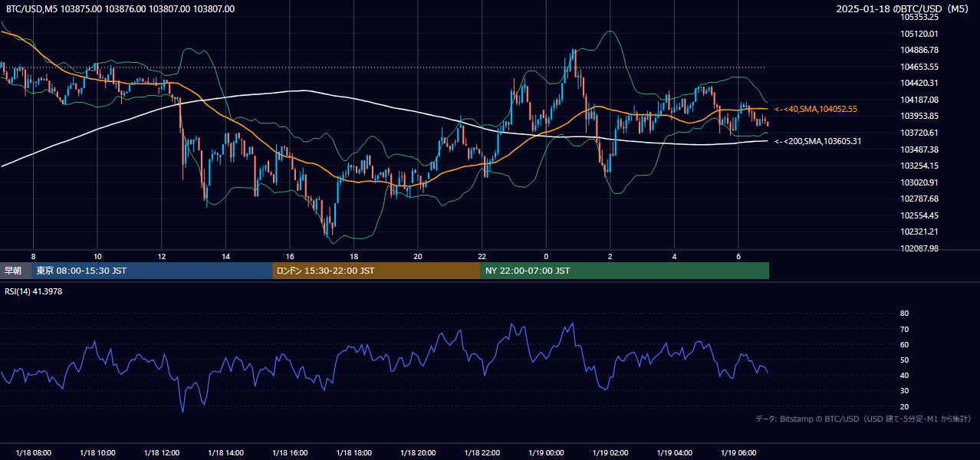The width and height of the screenshot is (980, 460).
Task: Click the 103953.85 price axis value
Action: coord(919,117)
